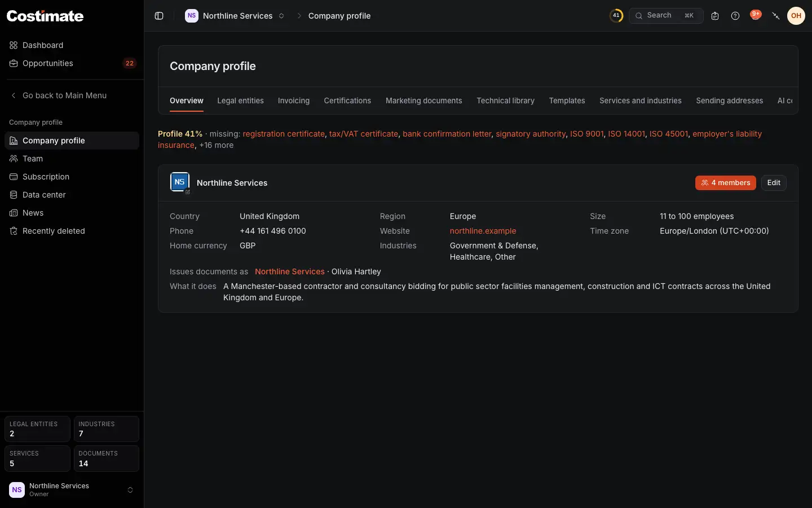Click the Edit button
812x508 pixels.
tap(774, 183)
